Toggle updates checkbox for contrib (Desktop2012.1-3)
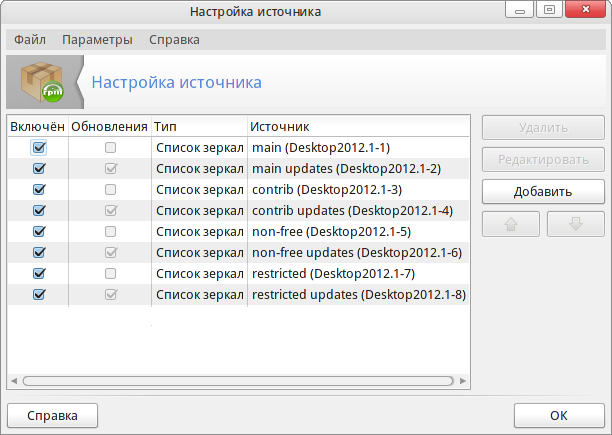Screen dimensions: 612x435 point(110,190)
